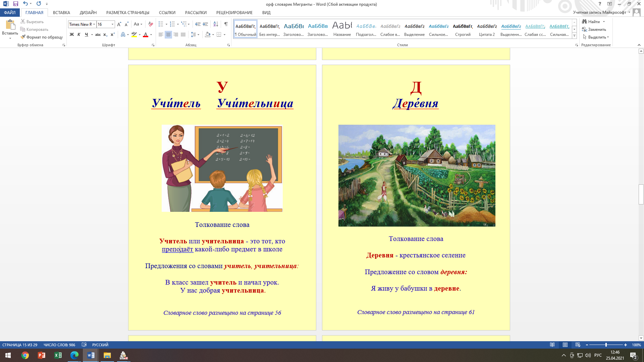Enable justify paragraph alignment

tap(183, 35)
